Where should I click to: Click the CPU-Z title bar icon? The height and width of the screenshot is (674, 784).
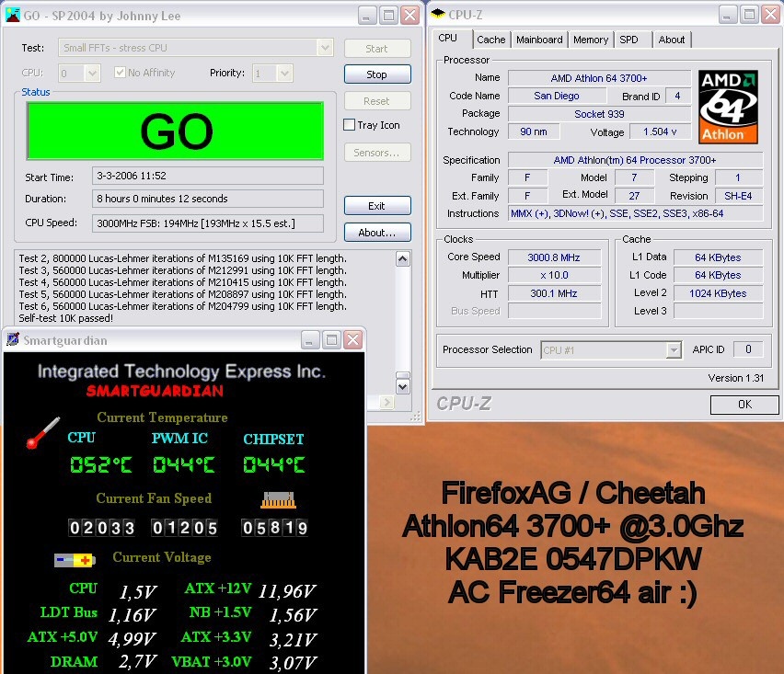coord(438,14)
